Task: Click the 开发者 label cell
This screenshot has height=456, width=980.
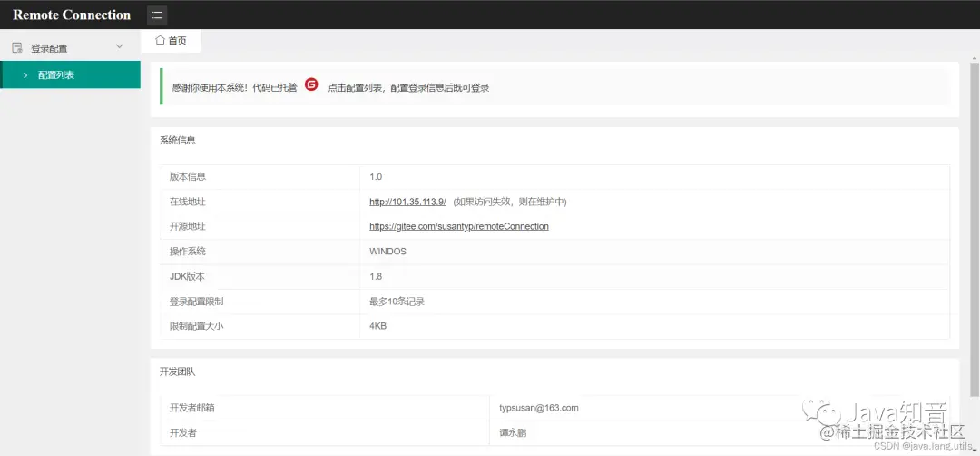Action: [x=325, y=433]
